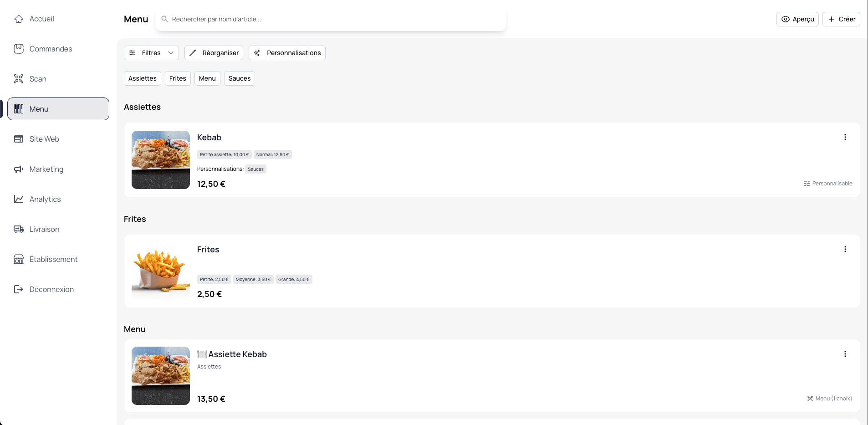Open the Établissement settings icon
Viewport: 868px width, 425px height.
(19, 259)
